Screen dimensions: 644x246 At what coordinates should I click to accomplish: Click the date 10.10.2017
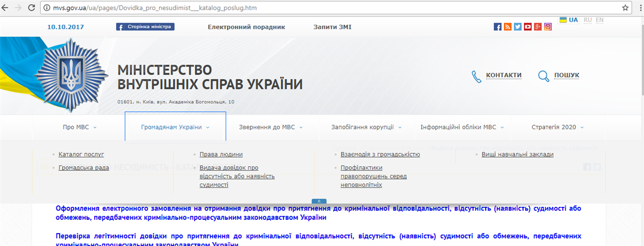point(65,27)
